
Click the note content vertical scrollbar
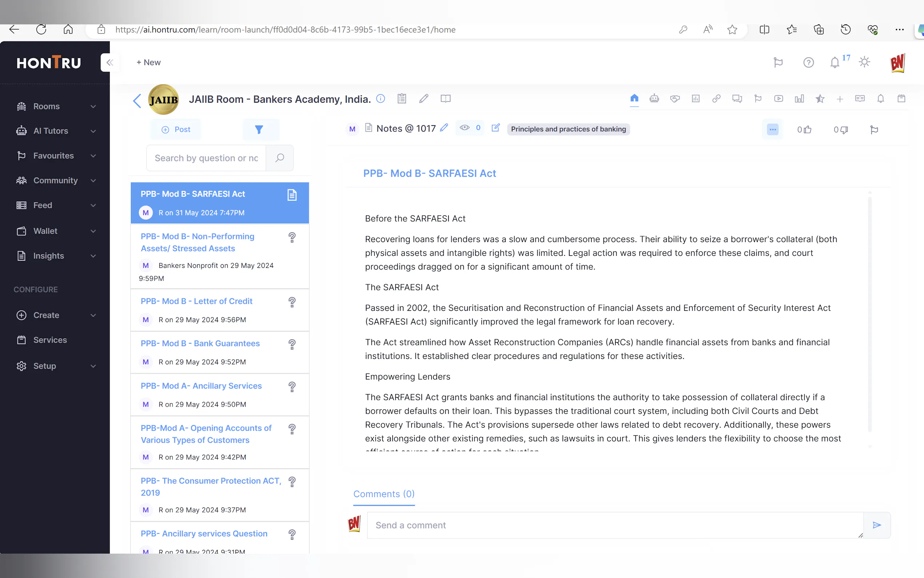point(870,313)
